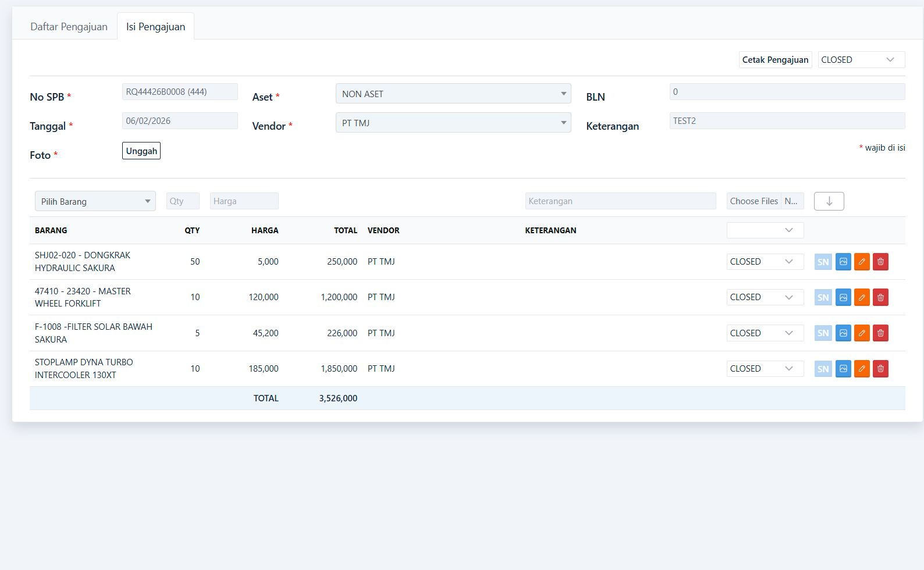Edit the MASTER WHEEL FORKLIFT row
The width and height of the screenshot is (924, 570).
coord(862,297)
